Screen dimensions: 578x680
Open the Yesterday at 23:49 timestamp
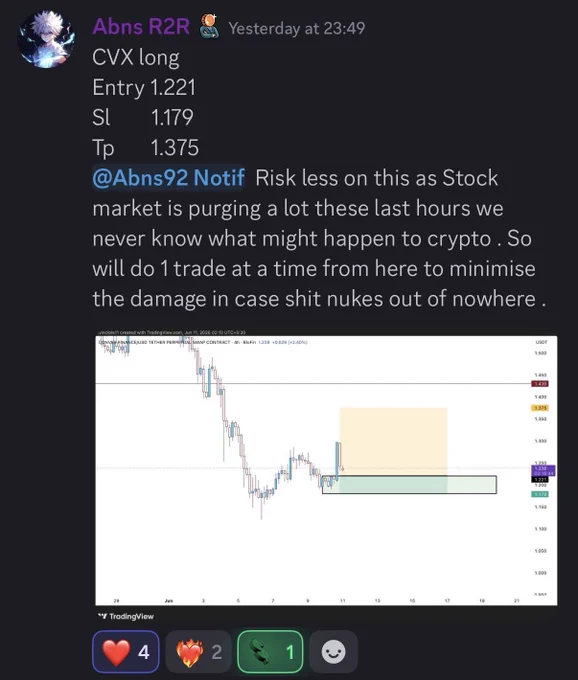pos(297,29)
